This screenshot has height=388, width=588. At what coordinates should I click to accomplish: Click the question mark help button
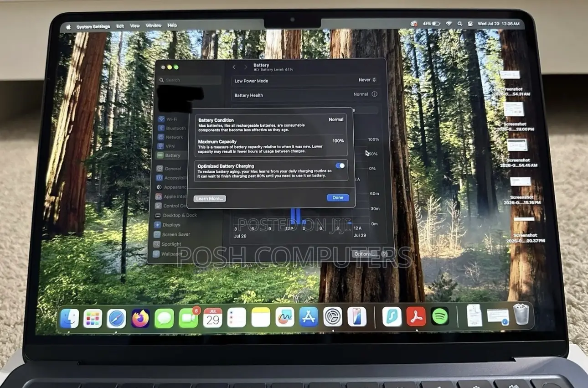[x=384, y=254]
